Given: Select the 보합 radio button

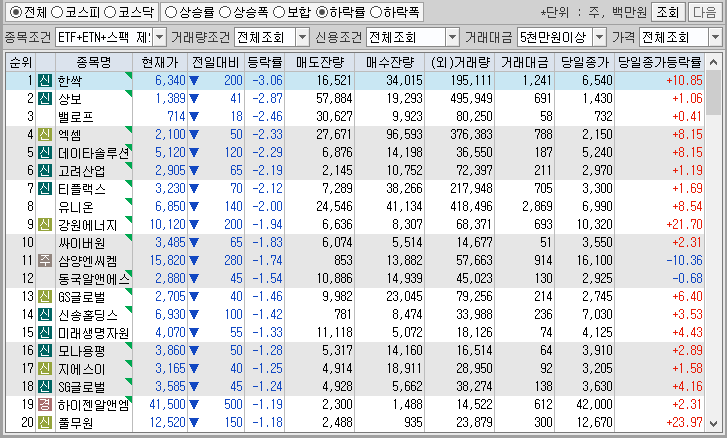Looking at the screenshot, I should (279, 13).
